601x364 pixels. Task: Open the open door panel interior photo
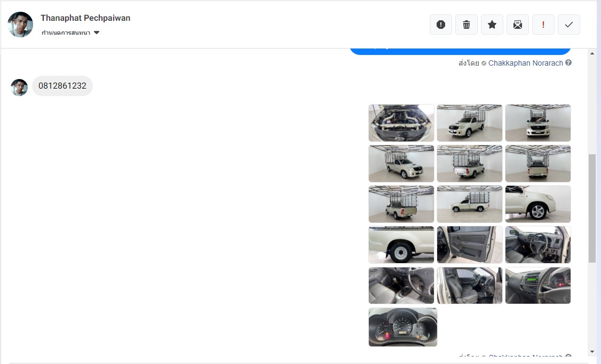[x=469, y=244]
